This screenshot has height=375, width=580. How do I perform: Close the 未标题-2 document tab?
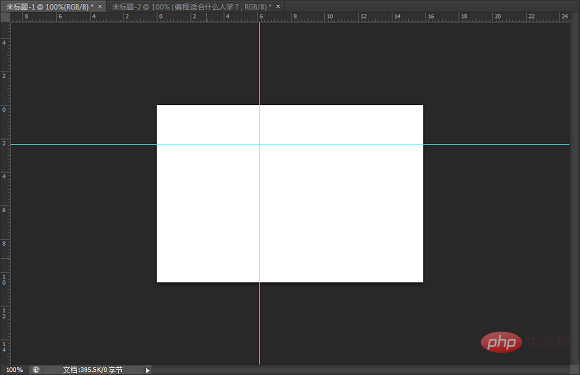[278, 7]
